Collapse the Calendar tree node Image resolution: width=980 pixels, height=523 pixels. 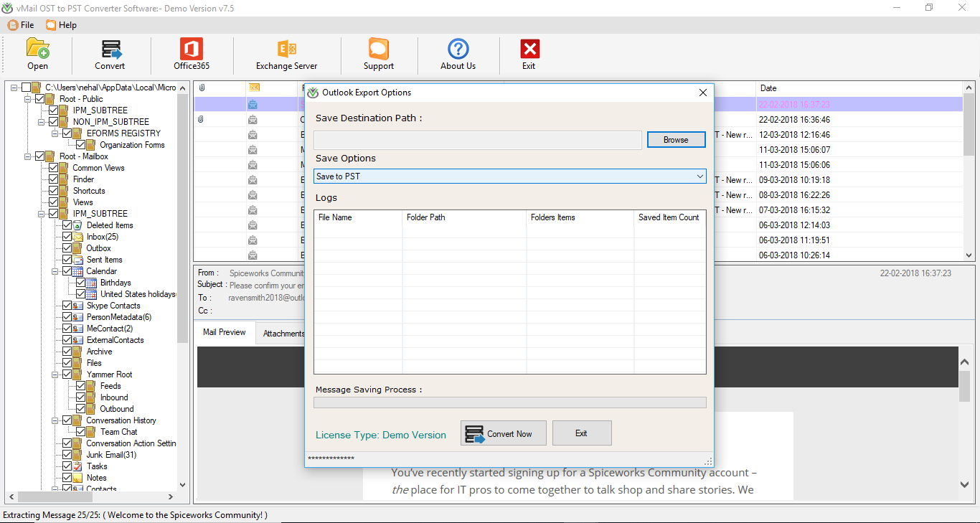point(55,271)
